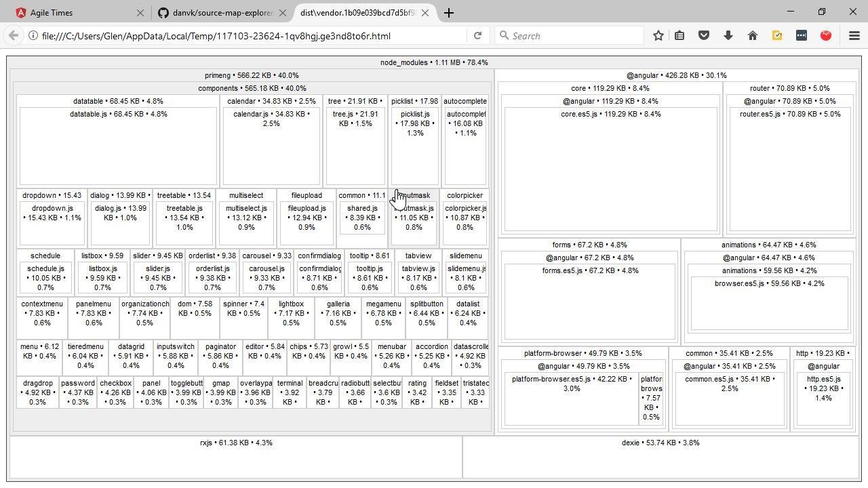Select the galleria 7.16 KB block
868x488 pixels.
click(x=338, y=318)
